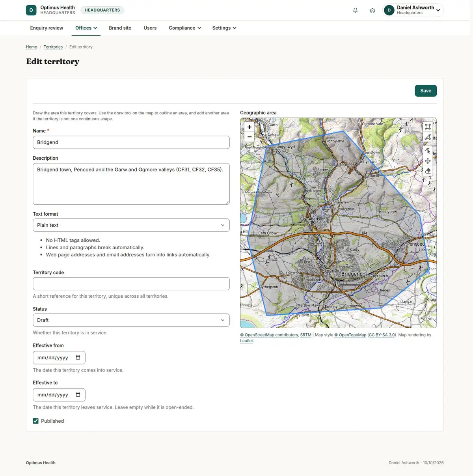Activate the edit vertices tool on the map
The height and width of the screenshot is (476, 473).
click(x=428, y=151)
